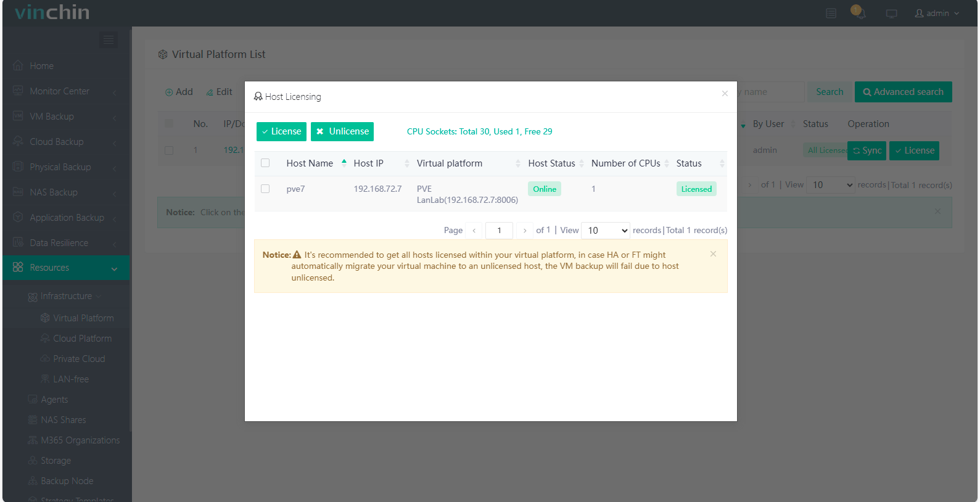Go to previous page in dialog pager

point(474,231)
